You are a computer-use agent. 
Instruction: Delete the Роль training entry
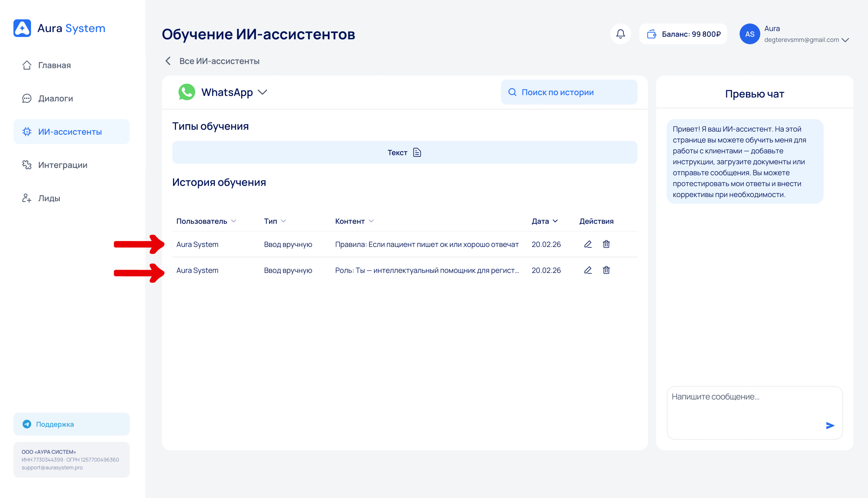(606, 270)
